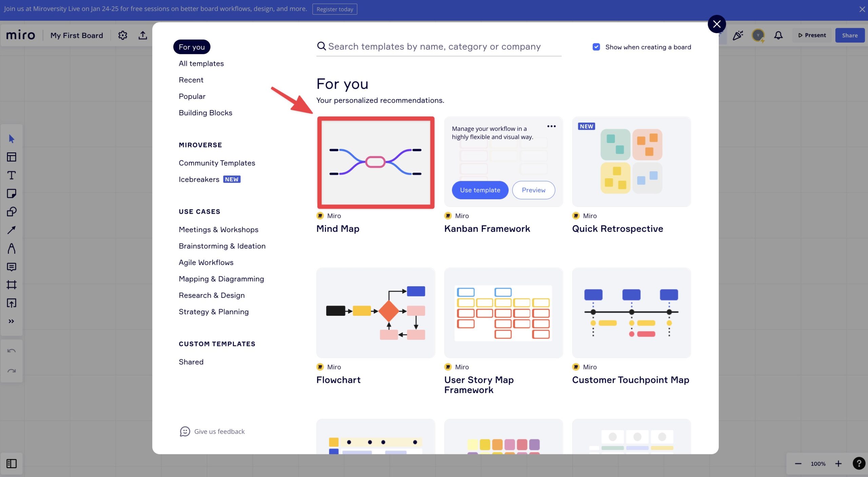Viewport: 868px width, 477px height.
Task: Click Register today in the banner
Action: click(x=335, y=9)
